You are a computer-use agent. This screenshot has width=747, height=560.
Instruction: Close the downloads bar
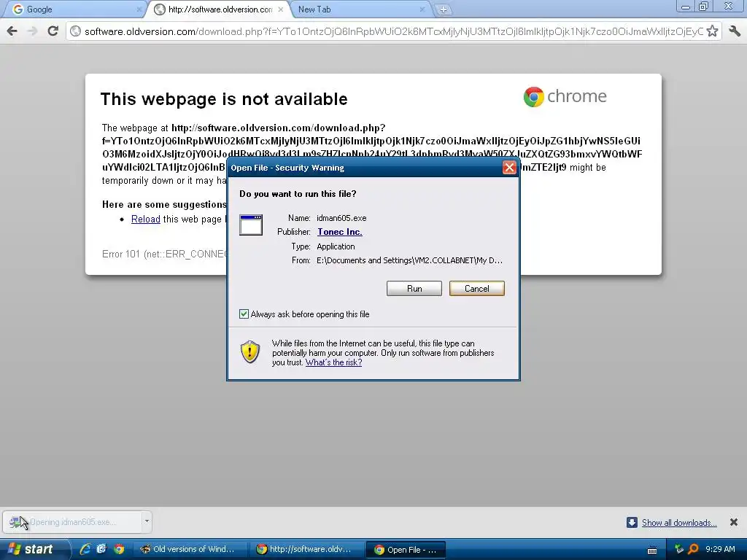tap(734, 522)
